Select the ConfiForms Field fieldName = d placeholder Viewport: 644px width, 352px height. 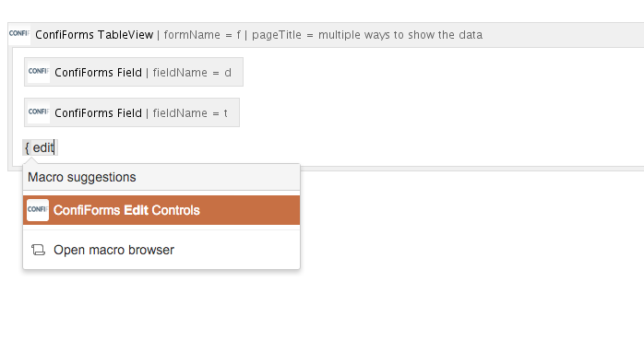point(134,72)
